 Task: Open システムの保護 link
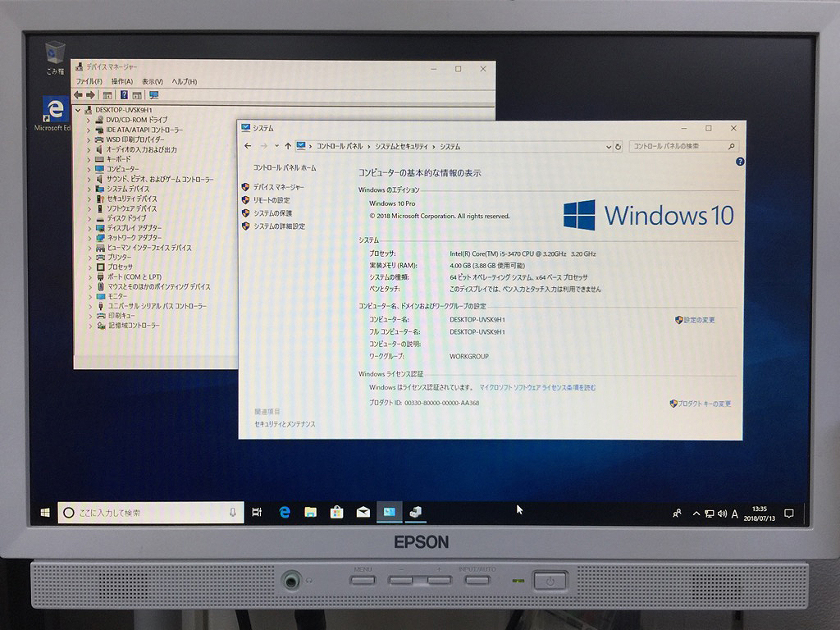(272, 213)
